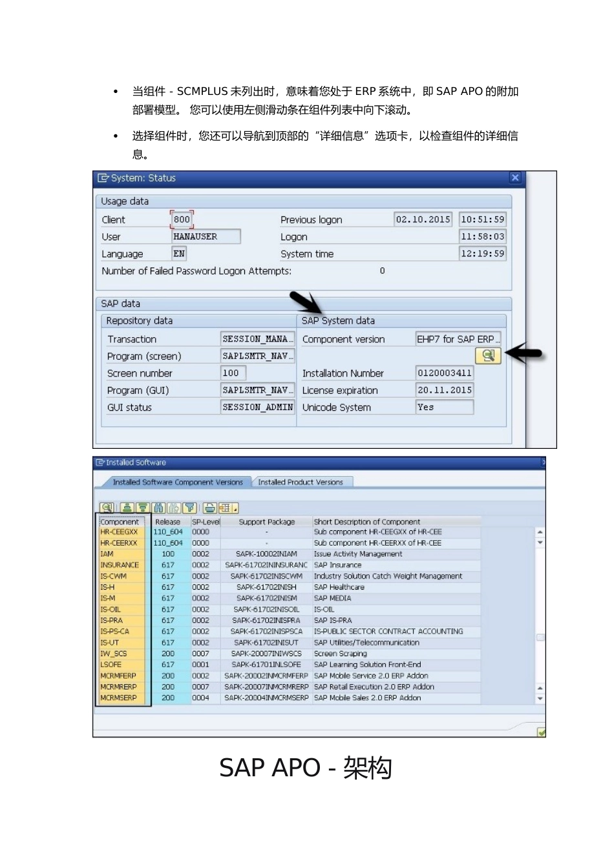Click the component details magnifier button
Screen dimensions: 614x868
[489, 355]
